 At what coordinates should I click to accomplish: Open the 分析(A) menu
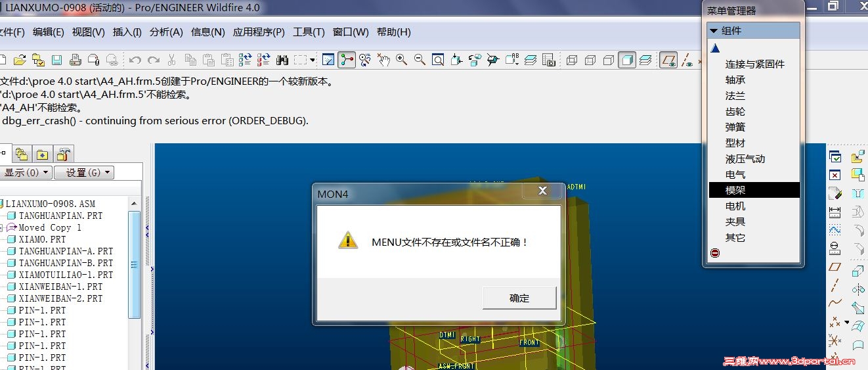(x=167, y=32)
